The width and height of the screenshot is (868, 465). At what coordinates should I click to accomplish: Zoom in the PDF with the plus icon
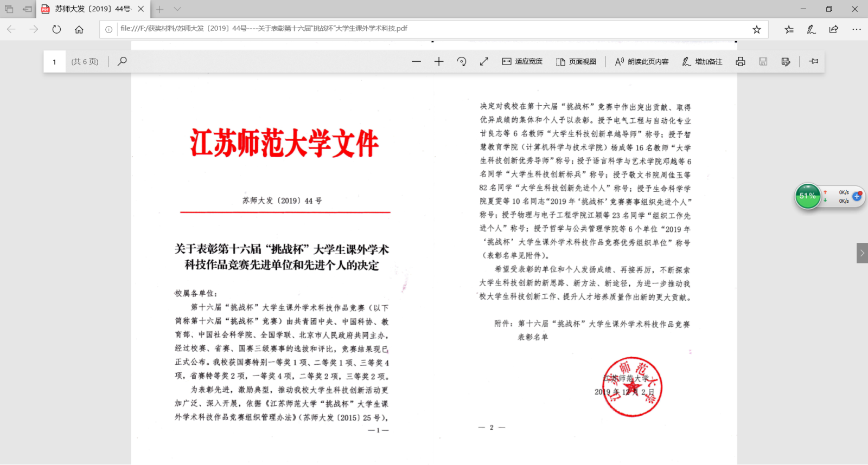(x=439, y=62)
